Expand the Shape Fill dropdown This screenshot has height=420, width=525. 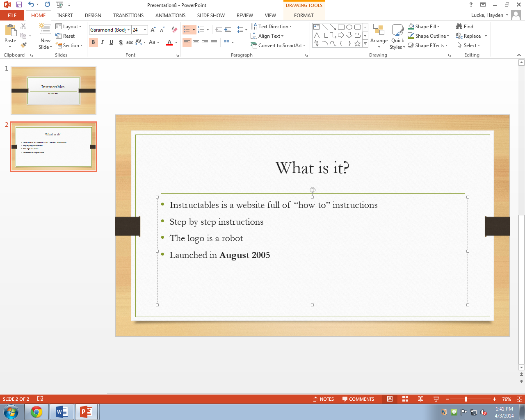click(x=425, y=26)
